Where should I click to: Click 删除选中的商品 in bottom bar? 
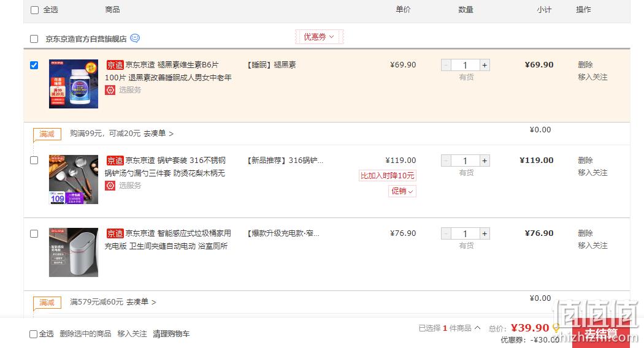85,334
